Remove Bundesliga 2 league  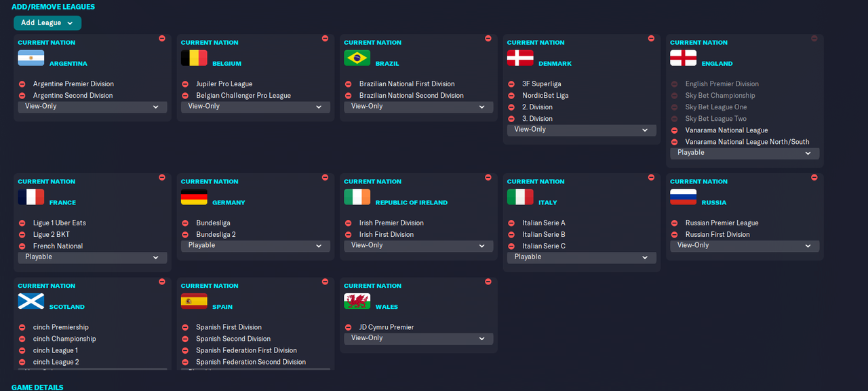click(185, 235)
